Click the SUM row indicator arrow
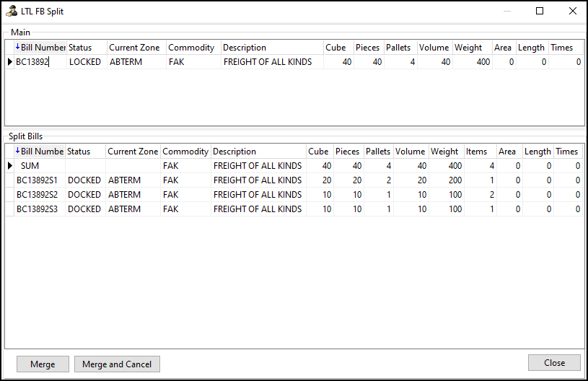This screenshot has width=588, height=381. 10,166
